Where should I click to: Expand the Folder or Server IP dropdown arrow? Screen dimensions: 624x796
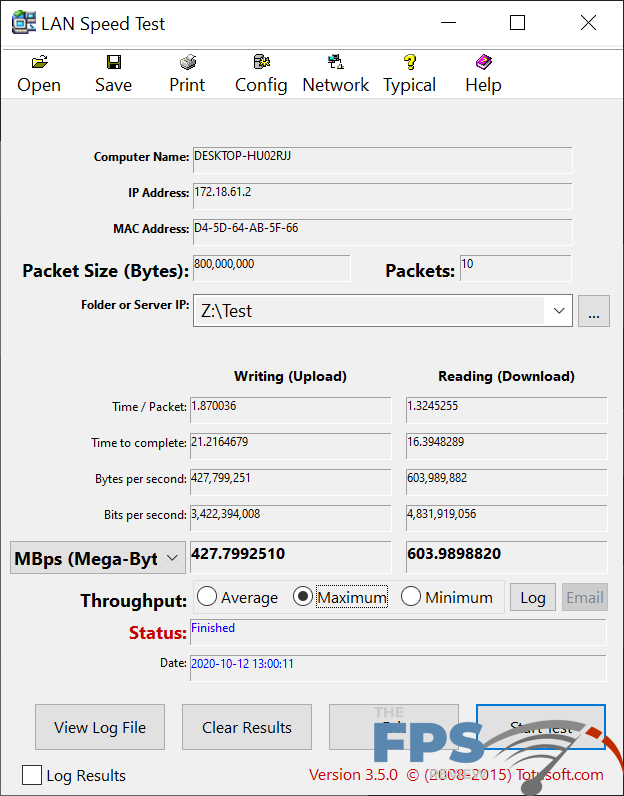[x=559, y=311]
